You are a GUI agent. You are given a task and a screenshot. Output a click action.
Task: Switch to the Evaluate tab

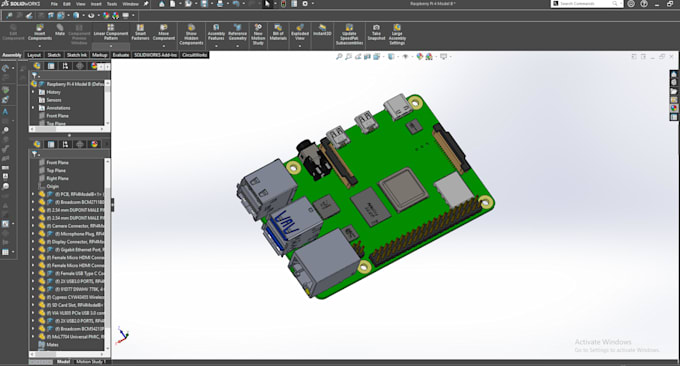coord(121,55)
